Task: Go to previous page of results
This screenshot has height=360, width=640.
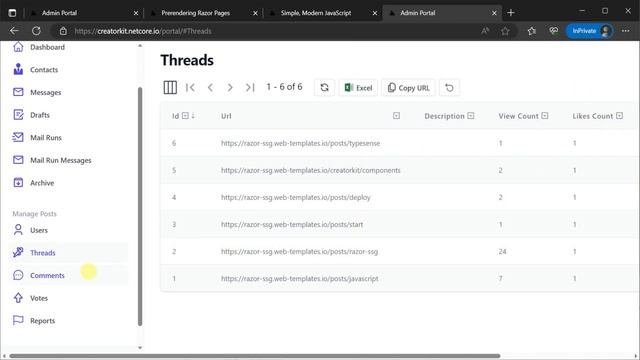Action: coord(210,87)
